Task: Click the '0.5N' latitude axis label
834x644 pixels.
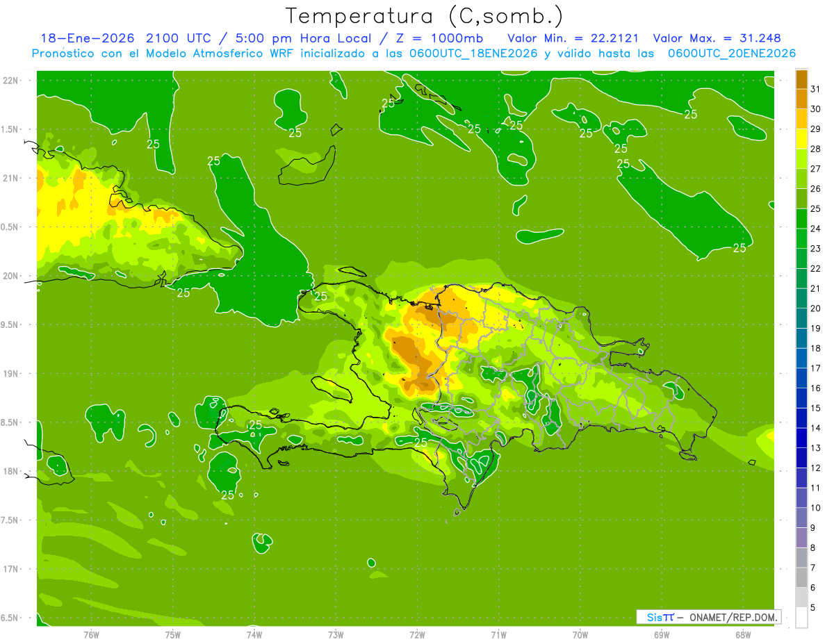Action: coord(10,227)
